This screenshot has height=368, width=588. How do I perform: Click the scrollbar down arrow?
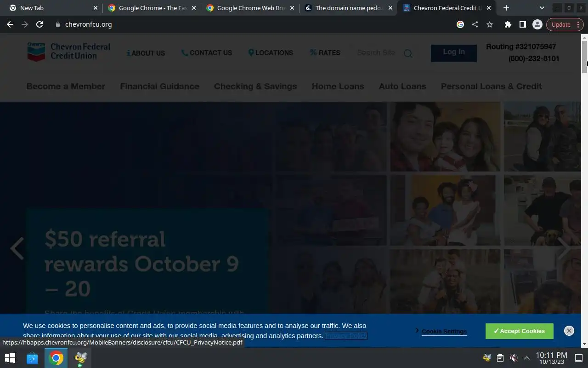point(584,344)
